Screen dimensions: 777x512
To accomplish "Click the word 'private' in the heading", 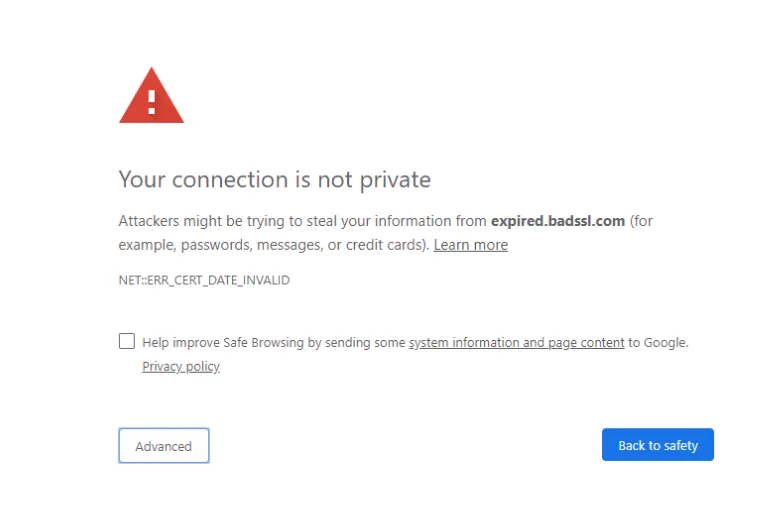I will point(395,180).
